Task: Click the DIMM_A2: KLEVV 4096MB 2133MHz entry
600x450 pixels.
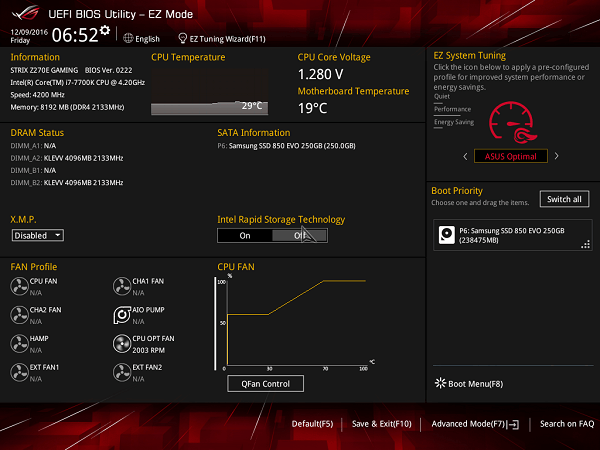Action: click(67, 158)
